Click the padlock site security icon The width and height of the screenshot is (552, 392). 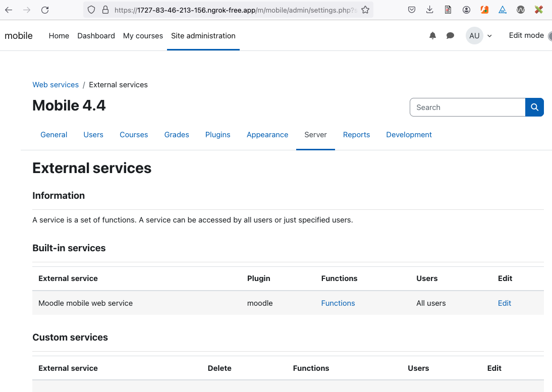(x=105, y=10)
